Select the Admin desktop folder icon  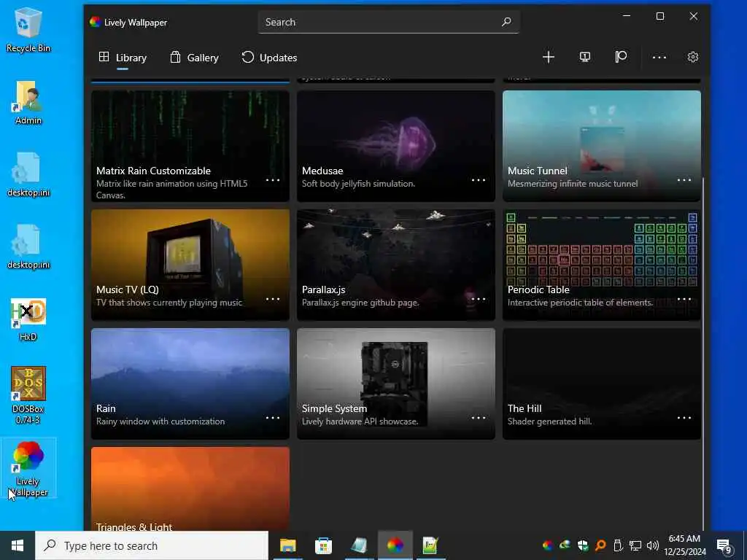[28, 103]
